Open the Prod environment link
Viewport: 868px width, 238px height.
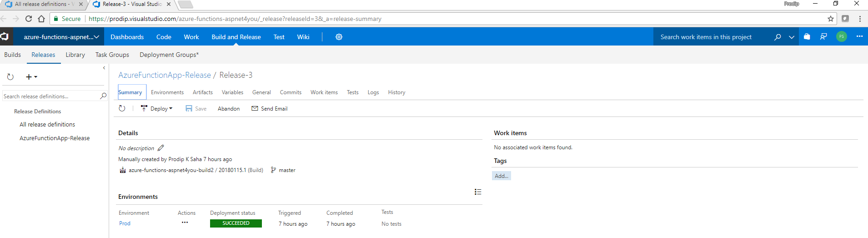[125, 223]
